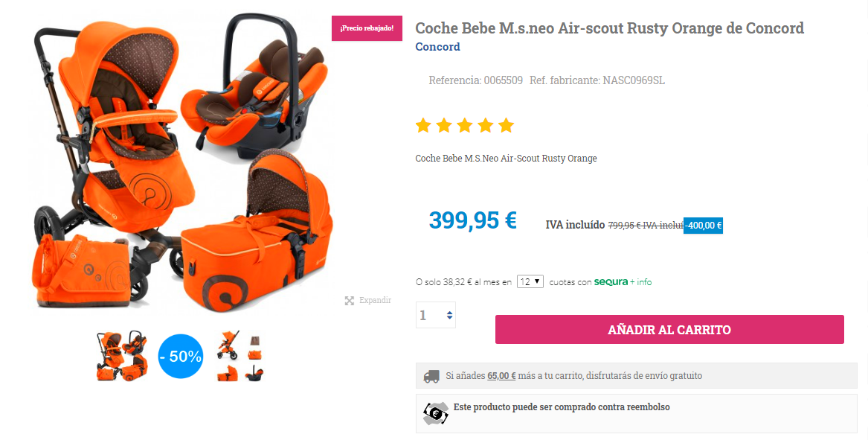Click the main orange stroller product image
Viewport: 868px width, 440px height.
183,162
